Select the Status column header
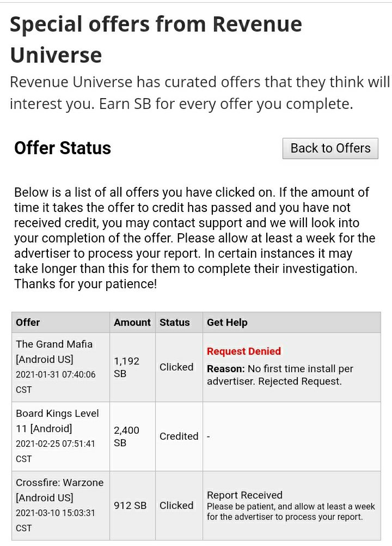Viewport: 392px width, 546px height. 175,323
